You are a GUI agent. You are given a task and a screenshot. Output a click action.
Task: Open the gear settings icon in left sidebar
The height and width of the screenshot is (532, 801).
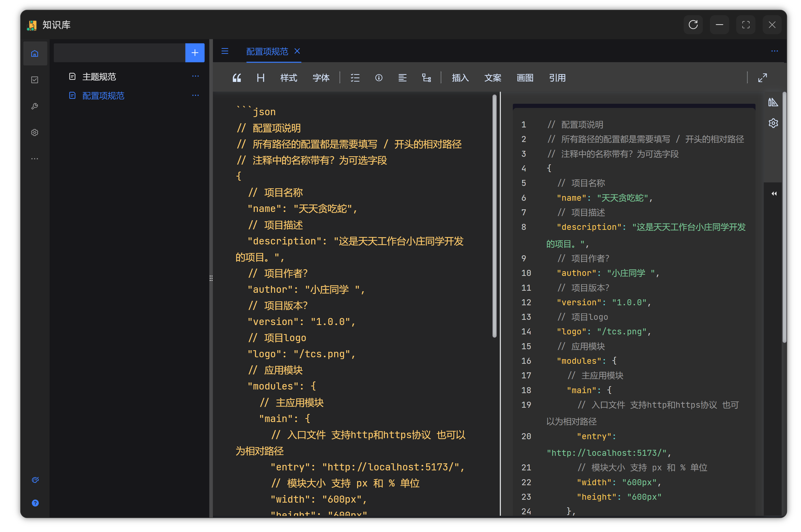point(35,132)
